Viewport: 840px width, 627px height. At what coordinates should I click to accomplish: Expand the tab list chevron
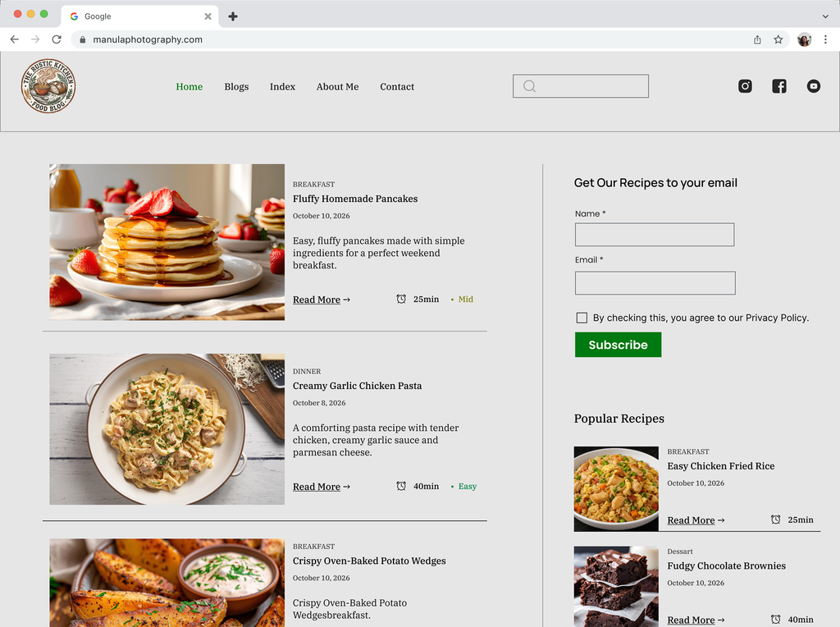pyautogui.click(x=825, y=16)
